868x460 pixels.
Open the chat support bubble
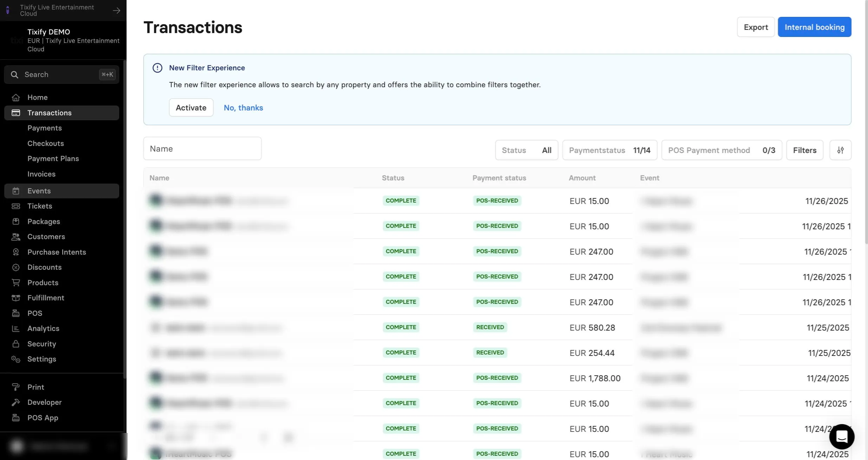(x=842, y=436)
